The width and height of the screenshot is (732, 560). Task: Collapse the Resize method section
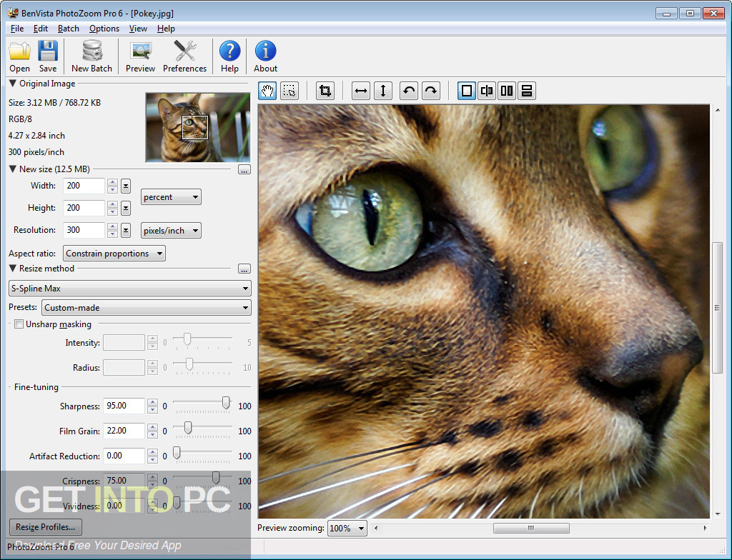tap(11, 269)
